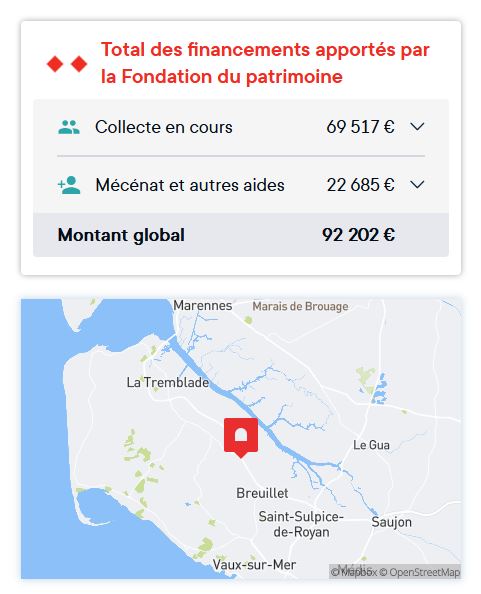This screenshot has width=481, height=594.
Task: Expand Mécénat et autres aides chevron
Action: [417, 185]
